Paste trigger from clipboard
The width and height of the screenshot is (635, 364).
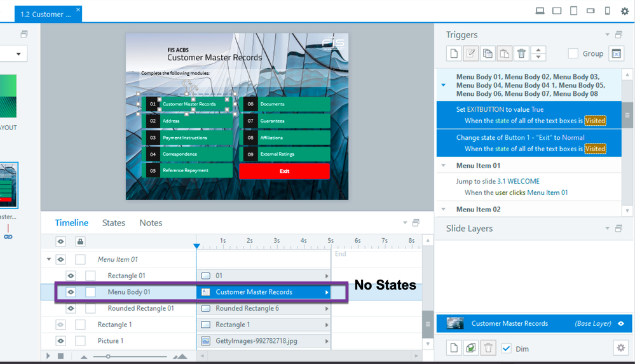(505, 53)
